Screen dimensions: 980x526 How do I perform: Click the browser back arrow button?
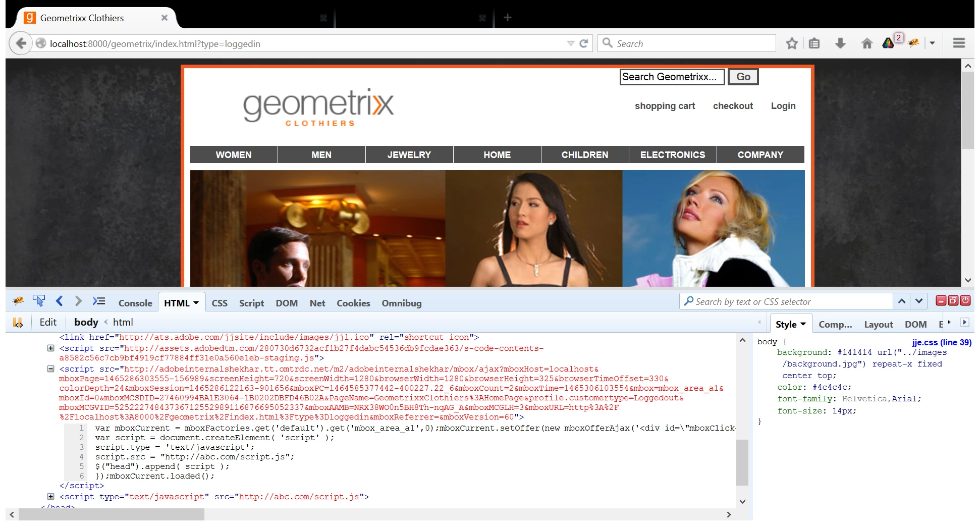[x=21, y=43]
